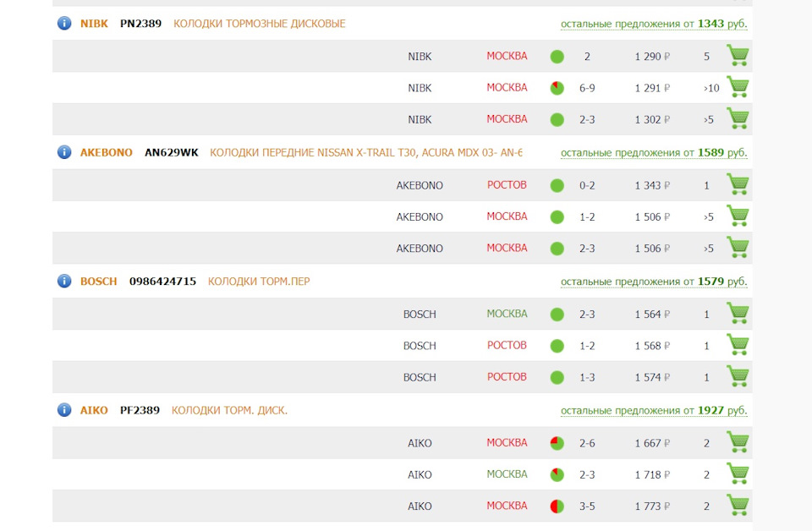The image size is (812, 531).
Task: Click price 1 773 ₽
Action: point(652,506)
